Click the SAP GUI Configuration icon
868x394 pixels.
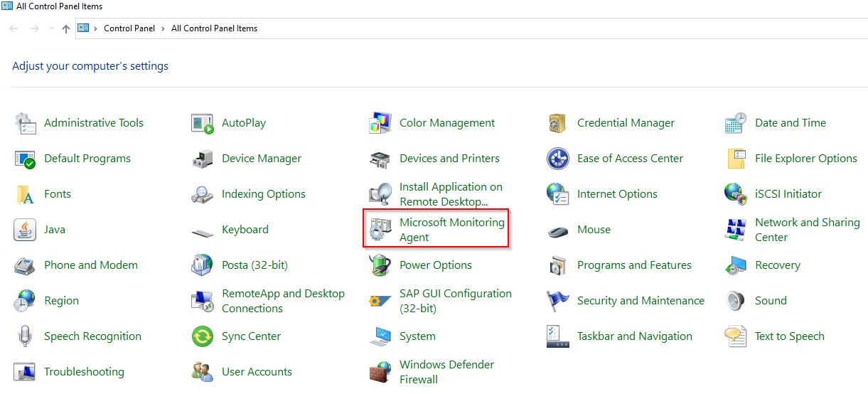click(380, 301)
